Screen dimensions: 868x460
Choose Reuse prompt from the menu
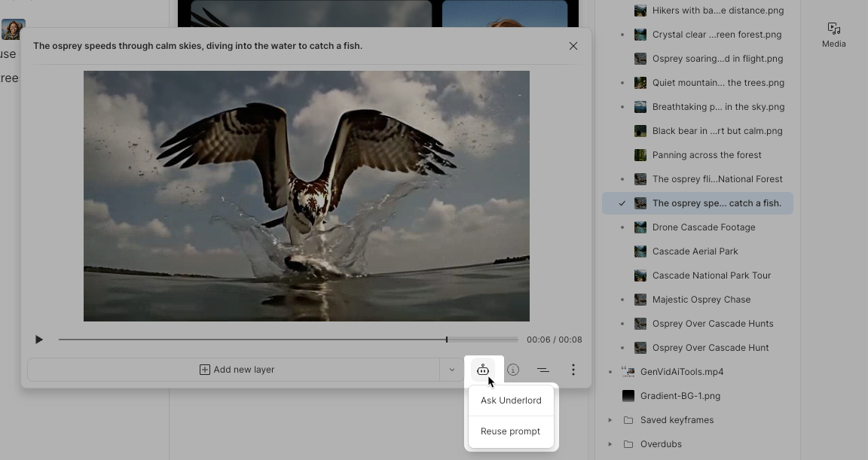tap(510, 431)
